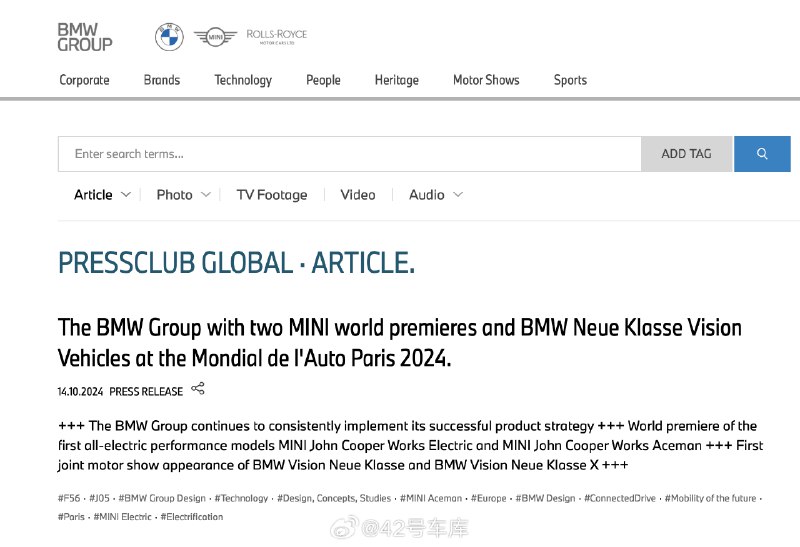The height and width of the screenshot is (547, 800).
Task: Click the ADD TAG button
Action: [x=686, y=154]
